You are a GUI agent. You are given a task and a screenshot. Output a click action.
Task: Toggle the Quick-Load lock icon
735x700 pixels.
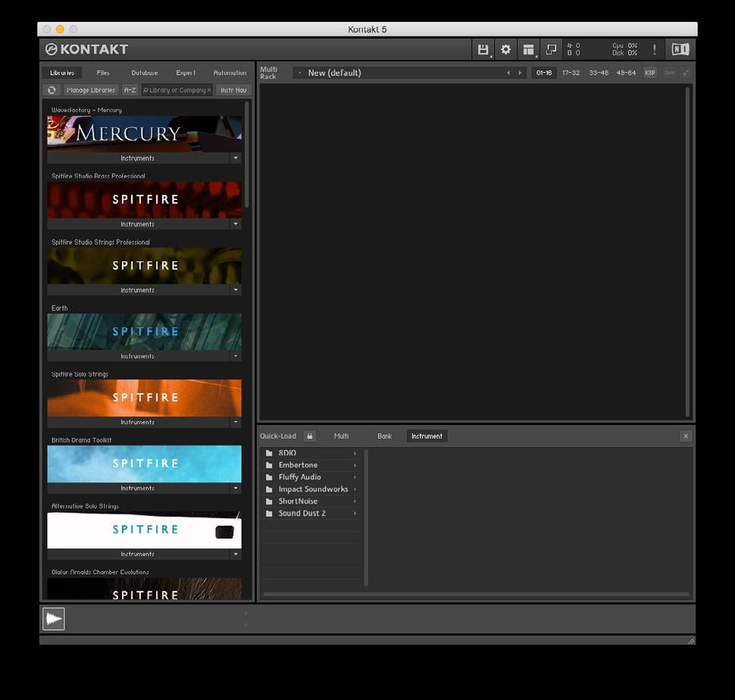309,436
